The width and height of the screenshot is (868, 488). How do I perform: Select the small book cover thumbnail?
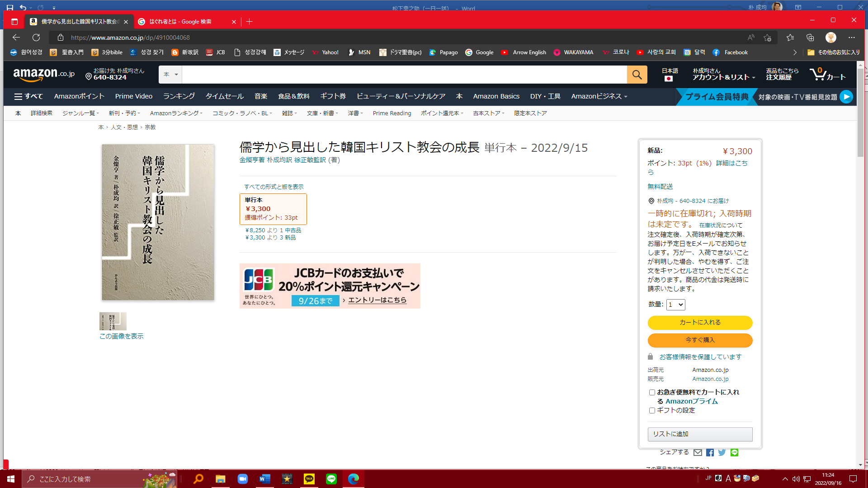pyautogui.click(x=113, y=321)
